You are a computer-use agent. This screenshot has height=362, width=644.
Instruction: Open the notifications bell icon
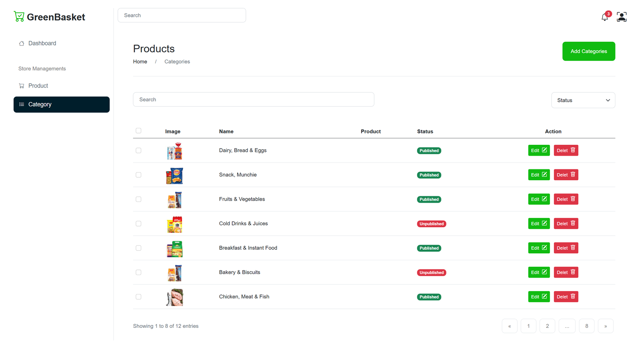tap(605, 17)
